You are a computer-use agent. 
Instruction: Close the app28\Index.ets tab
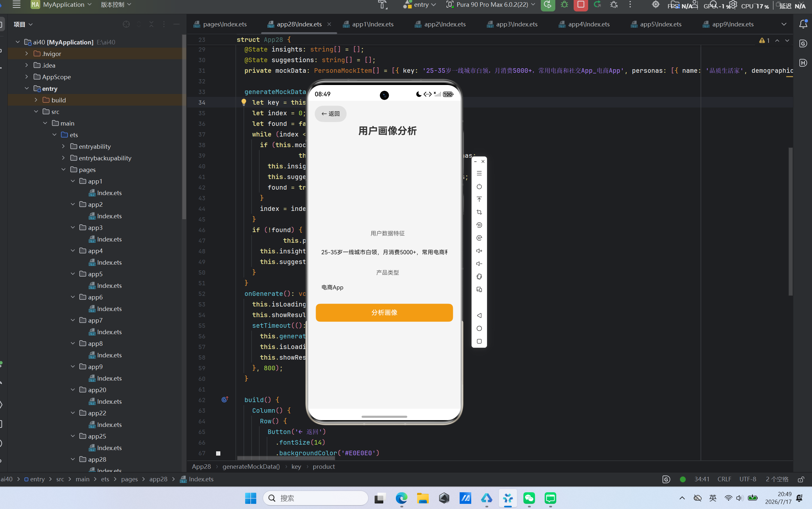pos(329,24)
